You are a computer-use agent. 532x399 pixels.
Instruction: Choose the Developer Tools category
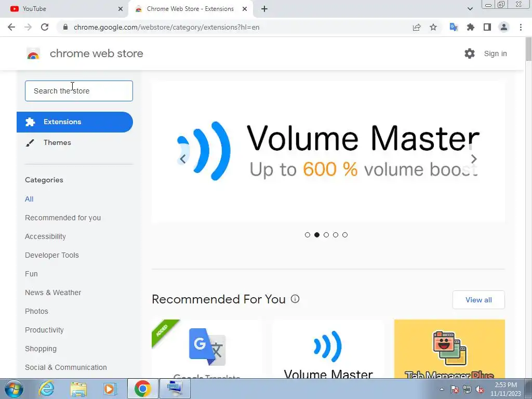51,255
